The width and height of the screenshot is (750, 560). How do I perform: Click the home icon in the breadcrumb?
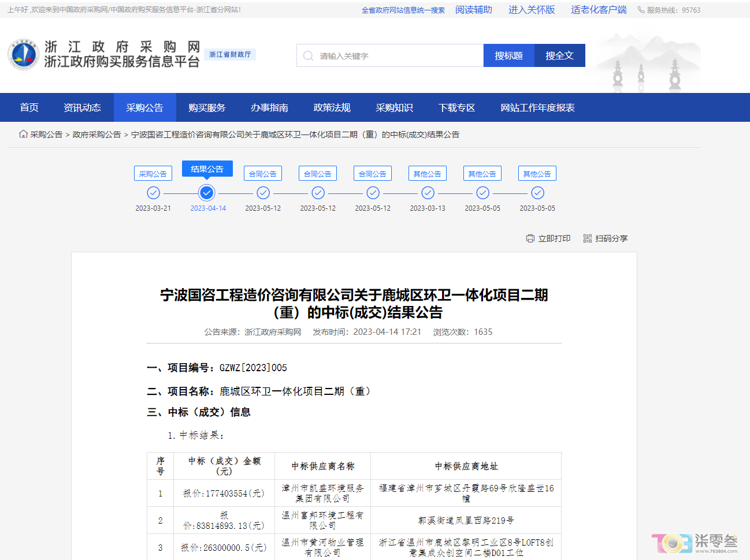(x=23, y=134)
